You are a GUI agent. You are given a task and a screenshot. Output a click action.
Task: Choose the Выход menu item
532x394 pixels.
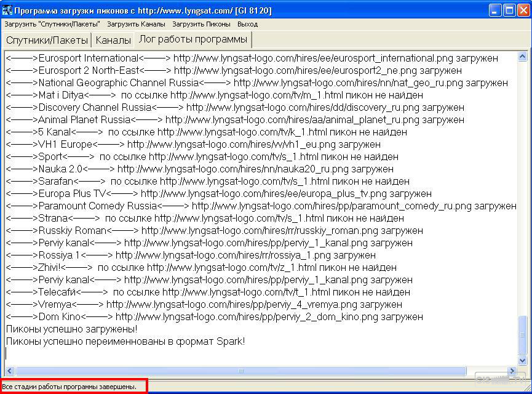pyautogui.click(x=247, y=24)
